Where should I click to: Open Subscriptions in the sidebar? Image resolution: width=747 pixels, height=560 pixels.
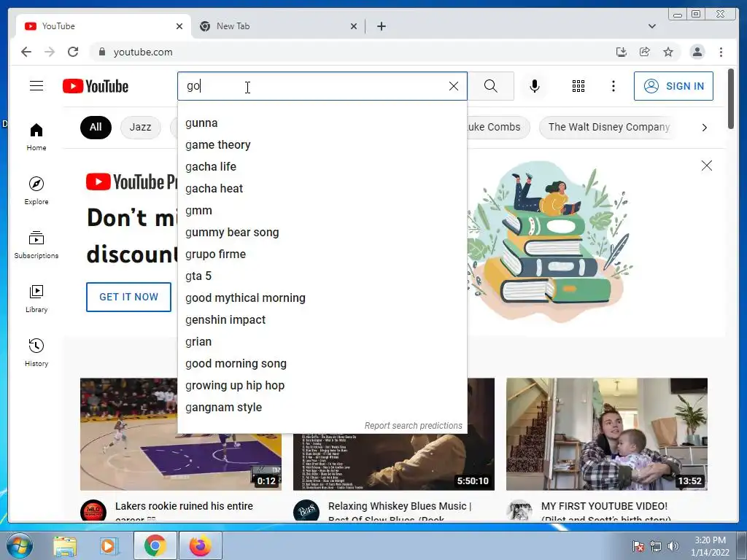[x=36, y=245]
